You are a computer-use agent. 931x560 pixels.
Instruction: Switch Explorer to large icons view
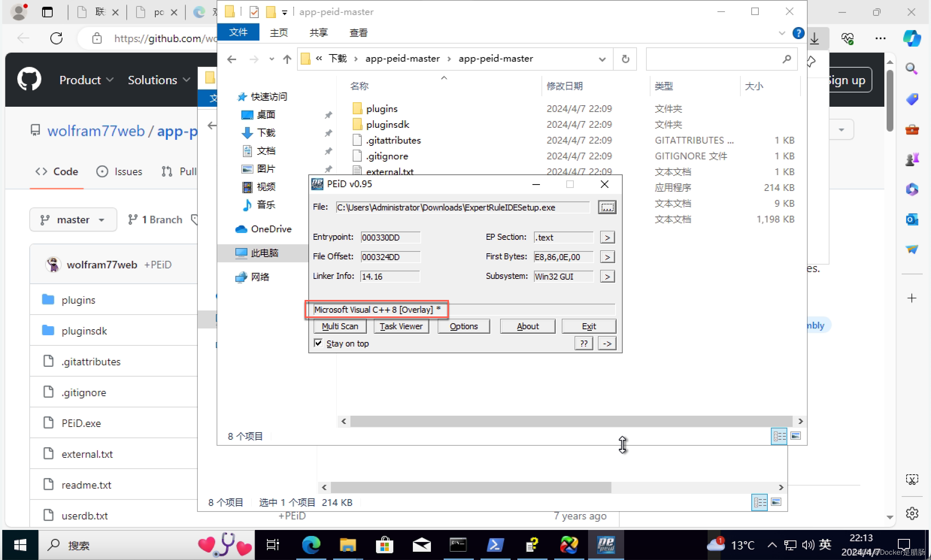coord(795,436)
